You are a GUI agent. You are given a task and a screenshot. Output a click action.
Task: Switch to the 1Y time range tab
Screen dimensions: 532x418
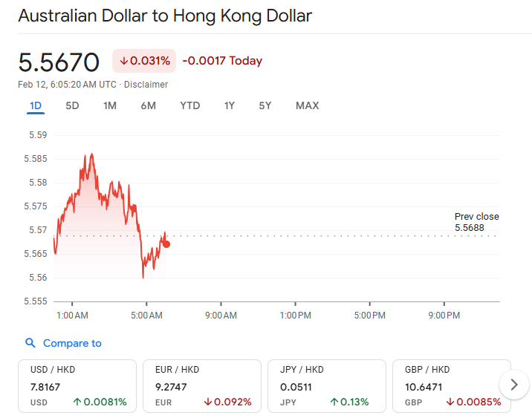230,105
